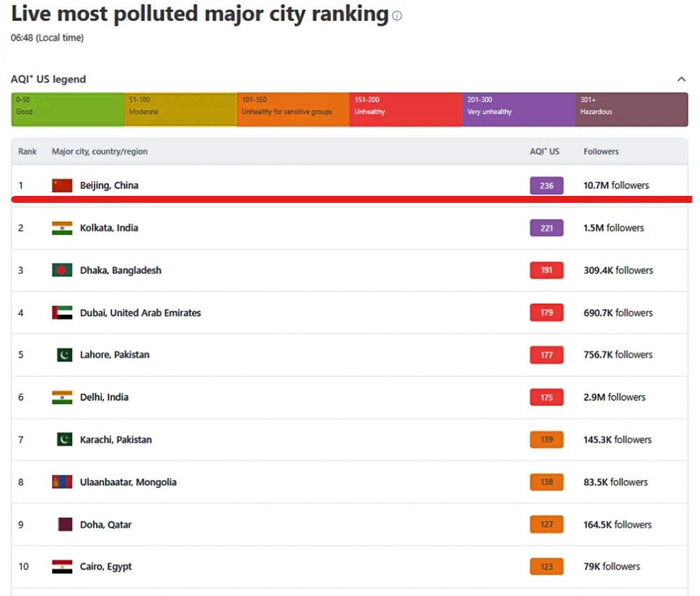Open the Karachi, Pakistan link
The height and width of the screenshot is (596, 700).
click(115, 440)
